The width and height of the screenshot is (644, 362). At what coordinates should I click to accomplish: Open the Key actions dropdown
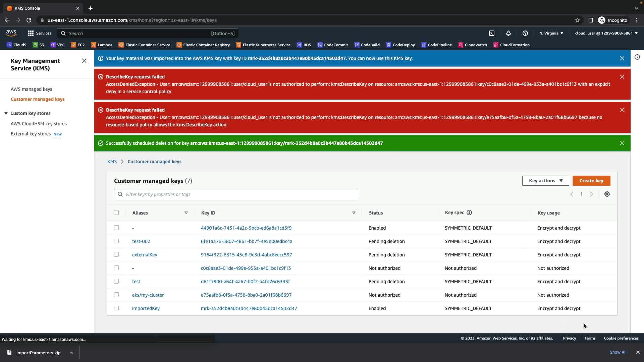(545, 181)
